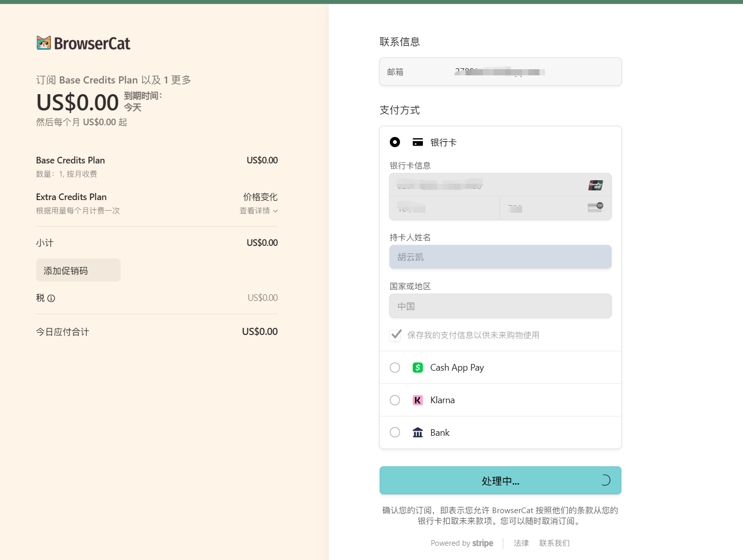Viewport: 743px width, 560px height.
Task: Open the 法律 link
Action: click(521, 543)
